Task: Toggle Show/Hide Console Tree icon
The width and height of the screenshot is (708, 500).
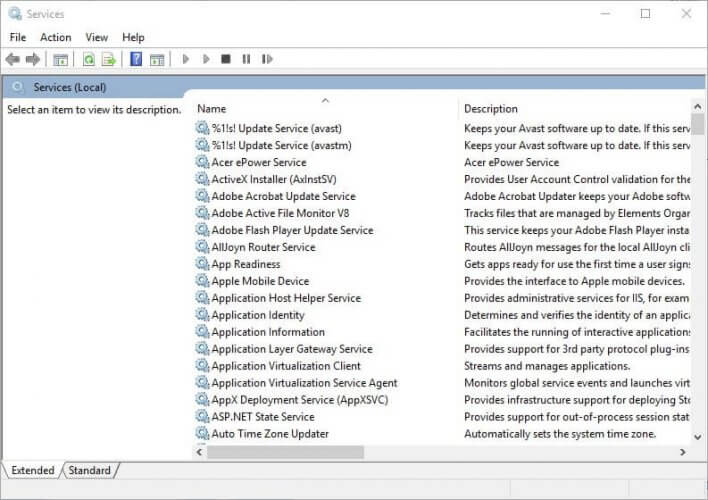Action: click(x=61, y=60)
